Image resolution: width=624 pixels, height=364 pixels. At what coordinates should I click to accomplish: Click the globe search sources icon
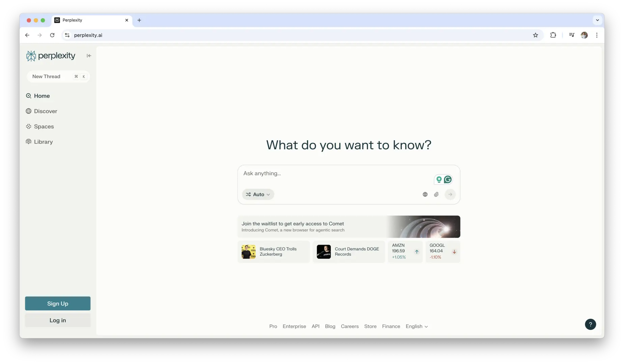425,194
